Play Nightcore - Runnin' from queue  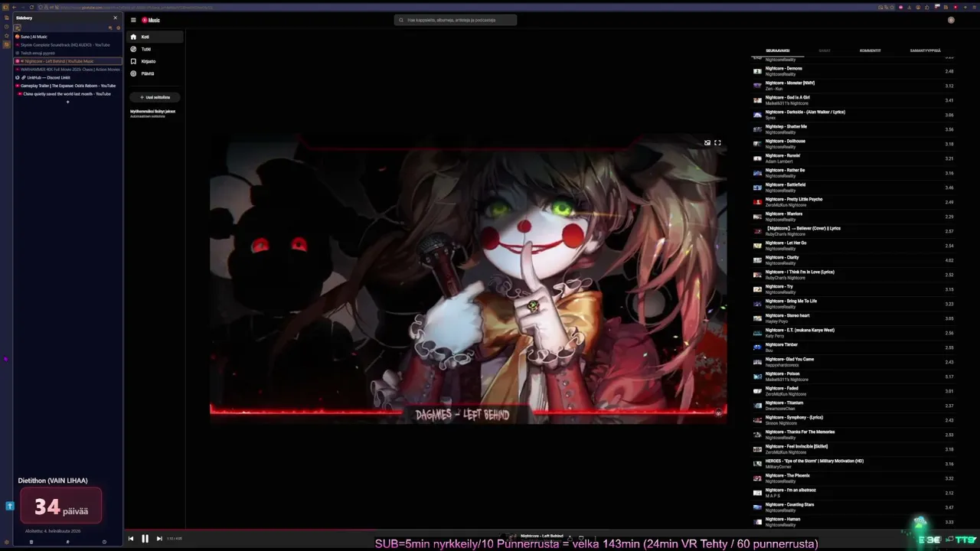(x=854, y=158)
